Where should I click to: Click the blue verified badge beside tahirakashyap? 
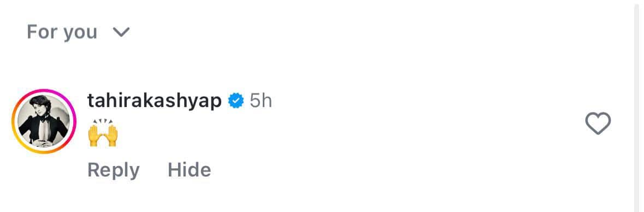pos(236,101)
